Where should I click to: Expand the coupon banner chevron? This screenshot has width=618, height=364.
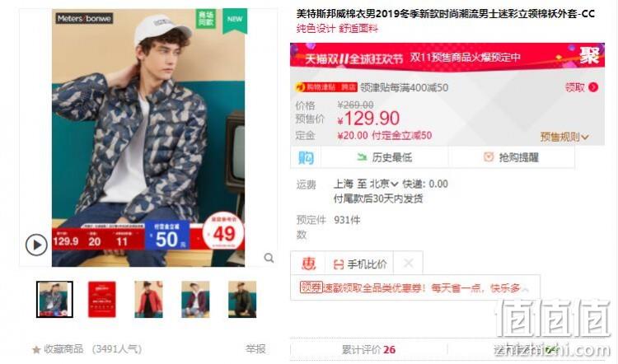(x=526, y=289)
